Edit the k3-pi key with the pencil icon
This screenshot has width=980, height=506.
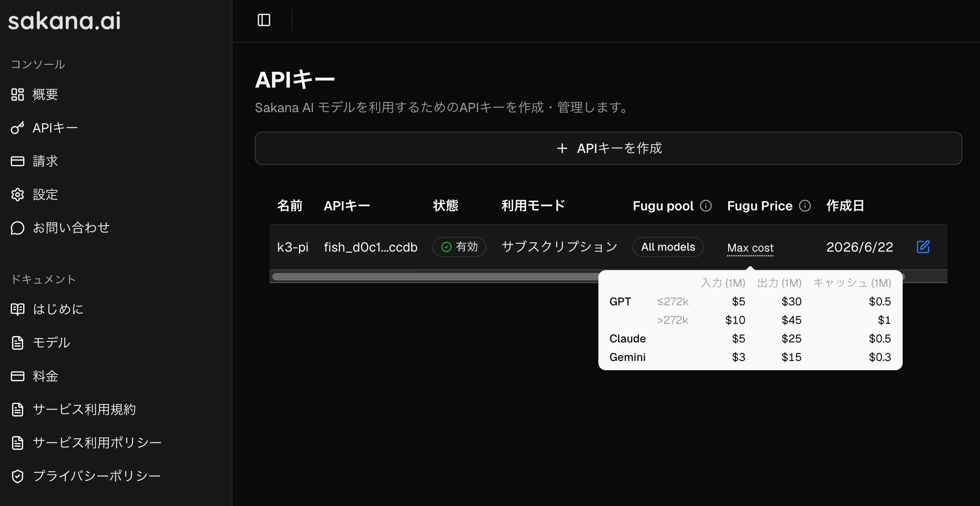[x=923, y=247]
